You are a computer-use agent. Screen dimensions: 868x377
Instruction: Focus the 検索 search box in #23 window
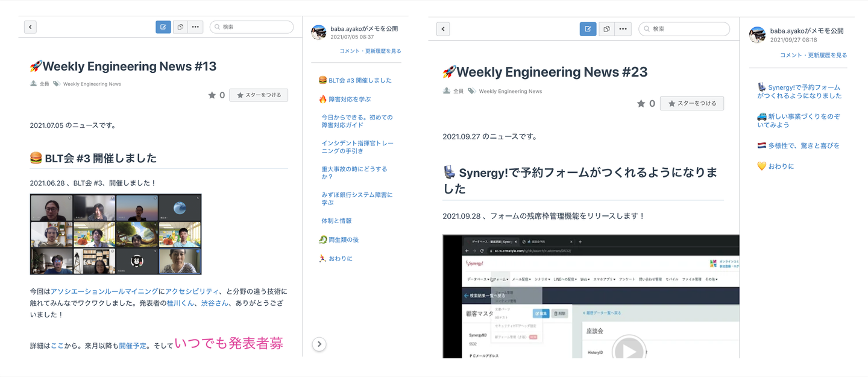(684, 29)
